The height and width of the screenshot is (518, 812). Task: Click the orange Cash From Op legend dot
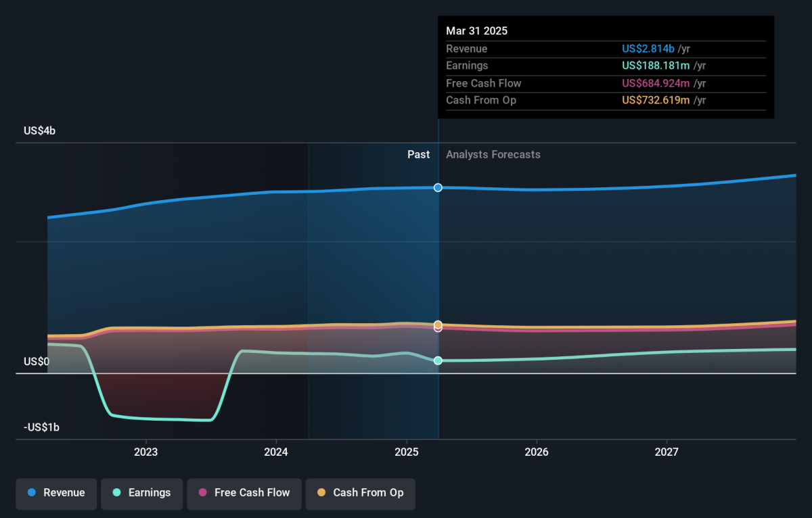(321, 493)
